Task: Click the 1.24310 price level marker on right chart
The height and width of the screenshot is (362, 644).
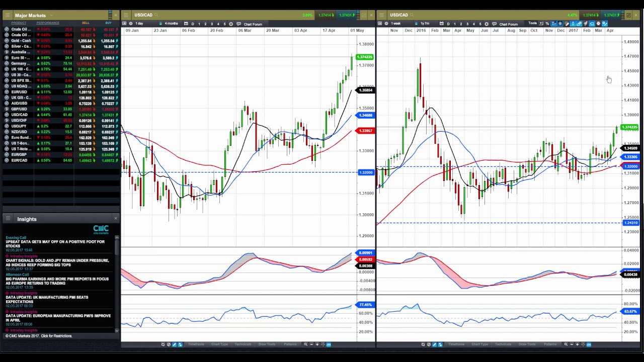Action: point(630,223)
